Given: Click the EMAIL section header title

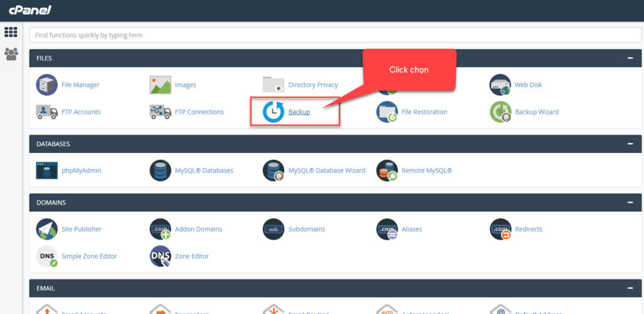Looking at the screenshot, I should pyautogui.click(x=45, y=288).
